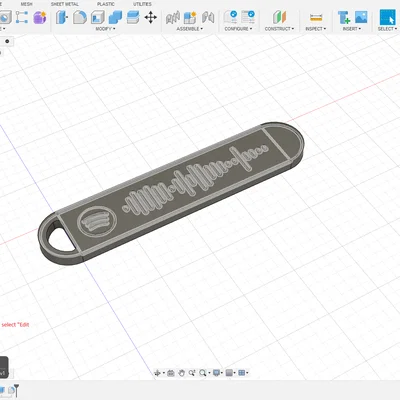
Task: Open the MODIFY dropdown menu
Action: click(x=105, y=29)
